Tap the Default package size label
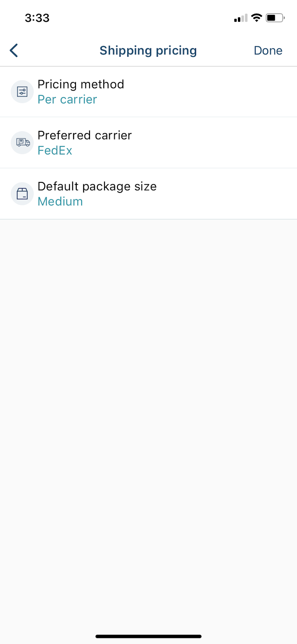Image resolution: width=297 pixels, height=644 pixels. pos(97,186)
